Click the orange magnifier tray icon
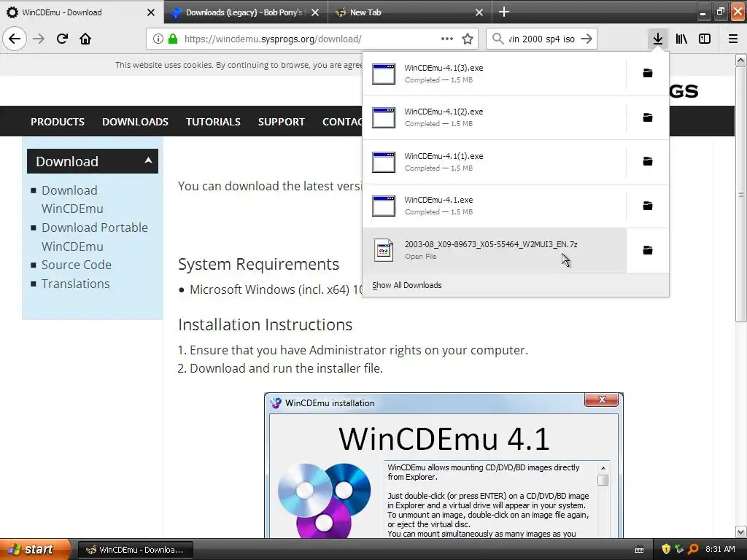The width and height of the screenshot is (747, 560). 693,550
